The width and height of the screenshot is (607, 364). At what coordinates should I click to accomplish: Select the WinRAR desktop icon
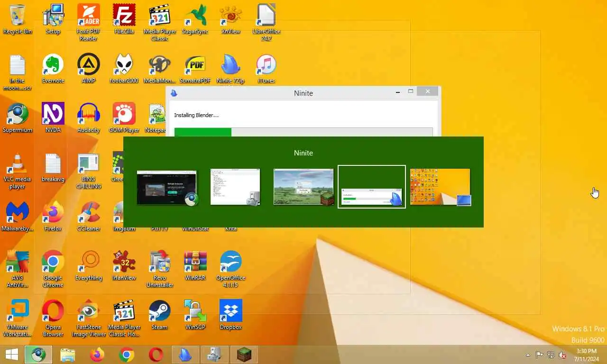pos(195,265)
